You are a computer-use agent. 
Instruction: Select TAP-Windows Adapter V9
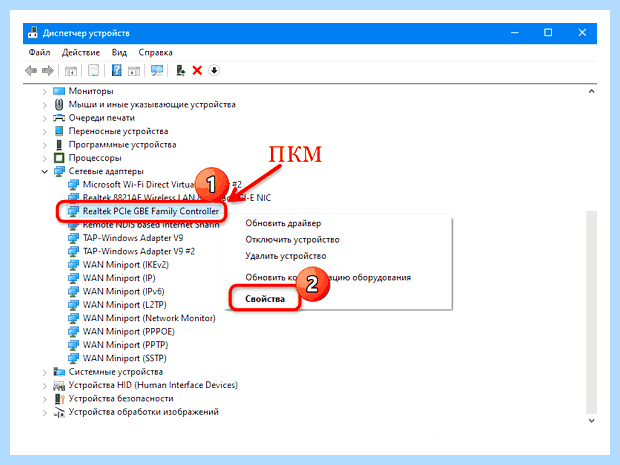(x=133, y=238)
